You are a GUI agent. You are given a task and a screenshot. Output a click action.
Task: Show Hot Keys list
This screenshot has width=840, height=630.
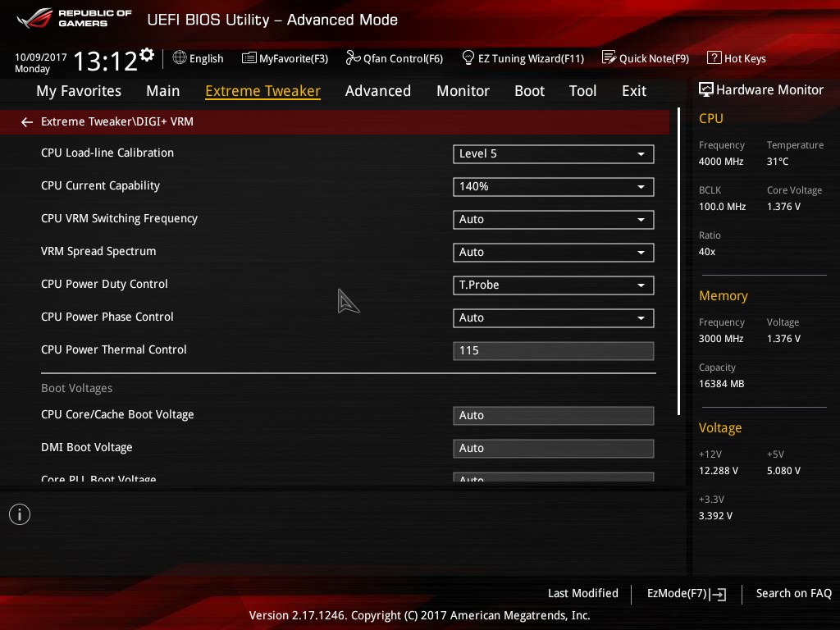(x=745, y=58)
